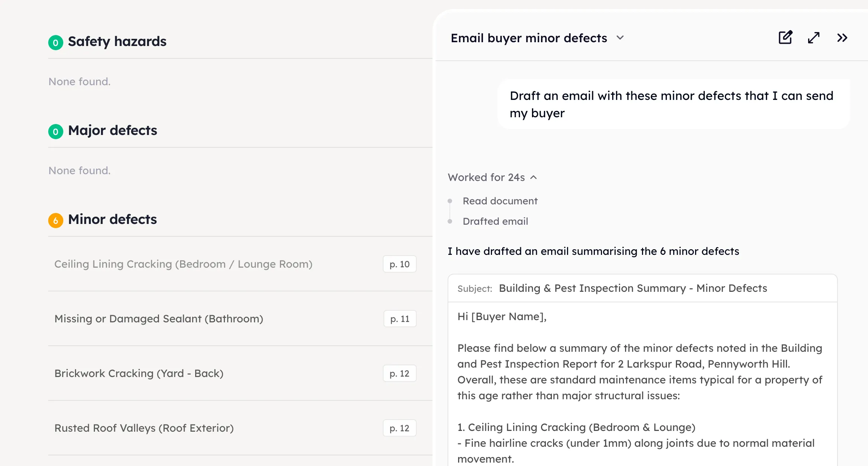
Task: Select the Read document step
Action: click(500, 201)
